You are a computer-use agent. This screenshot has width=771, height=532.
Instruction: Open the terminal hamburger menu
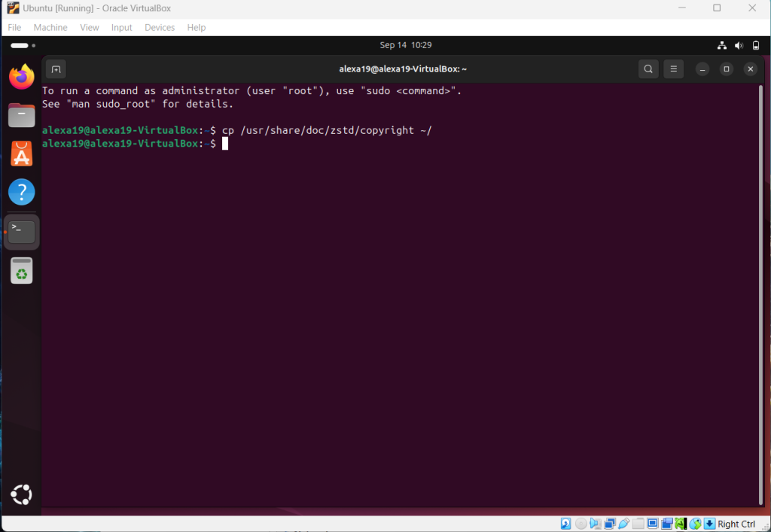(x=674, y=69)
